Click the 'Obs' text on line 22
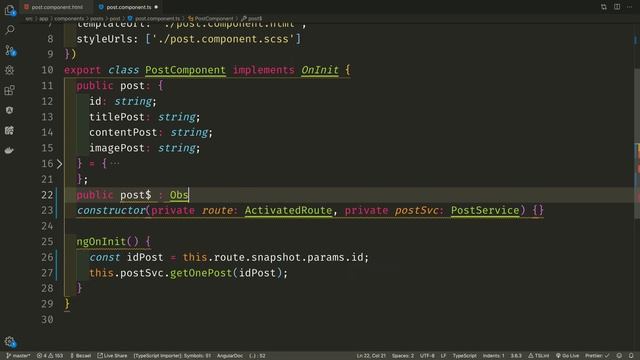 pos(179,195)
